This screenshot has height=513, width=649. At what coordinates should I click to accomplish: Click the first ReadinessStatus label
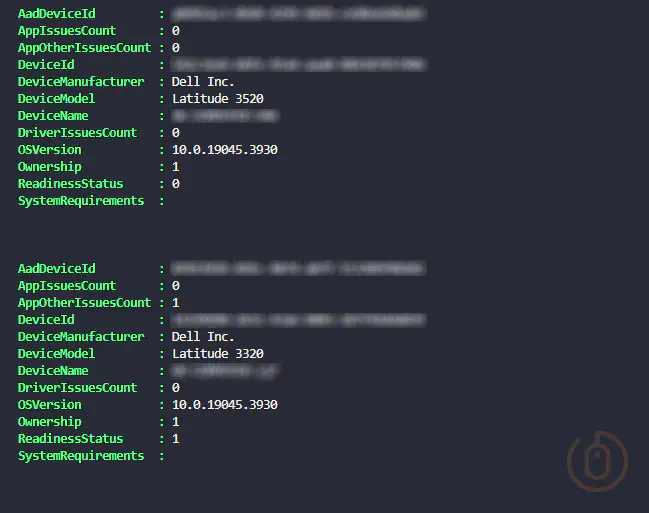pyautogui.click(x=70, y=183)
